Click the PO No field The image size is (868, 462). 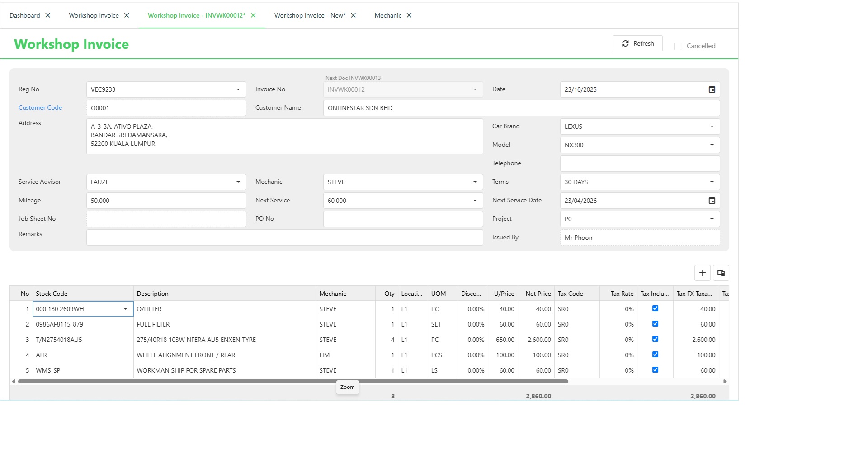coord(403,219)
